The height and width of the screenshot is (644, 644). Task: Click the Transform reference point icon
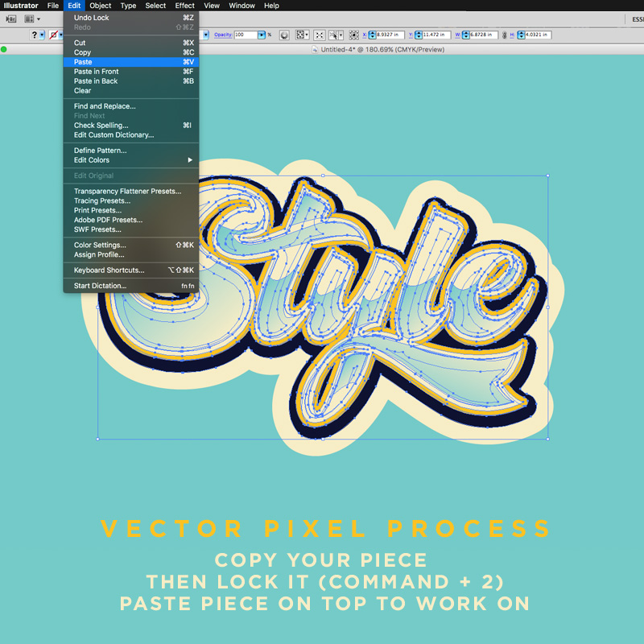coord(353,35)
